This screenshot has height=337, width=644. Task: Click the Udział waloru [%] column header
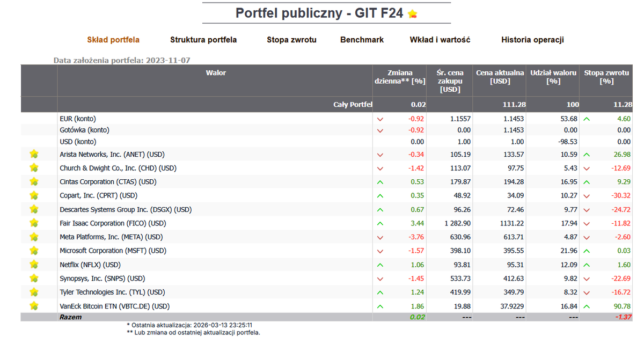pos(553,77)
